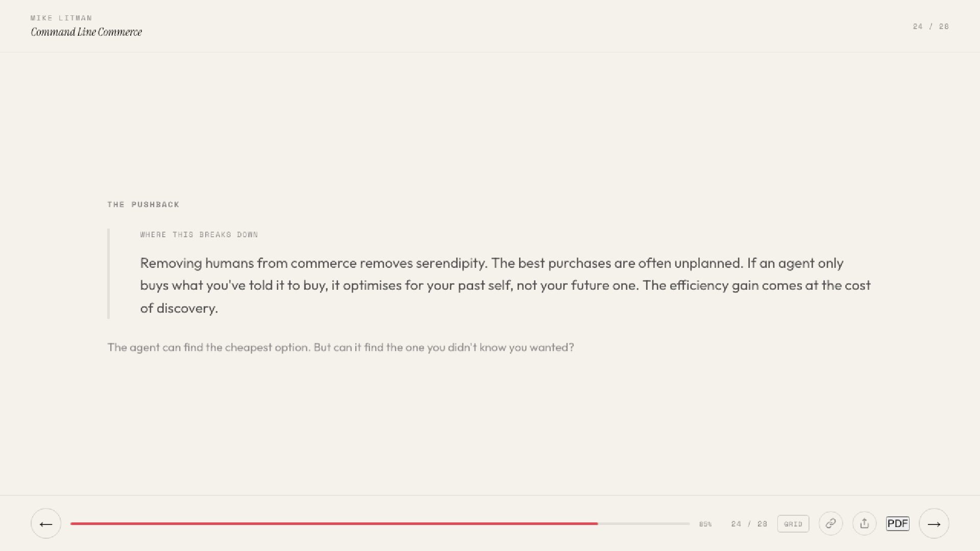Click the top-right 24 / 28 counter
The height and width of the screenshot is (551, 980).
(930, 27)
